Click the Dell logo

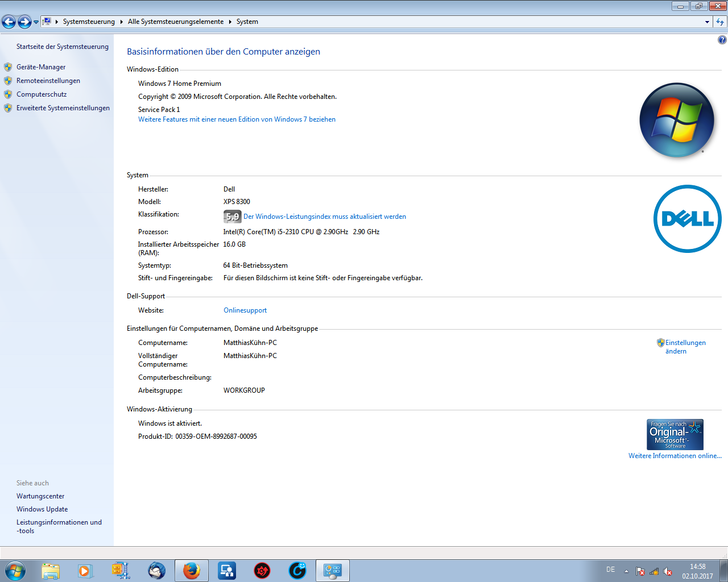[688, 219]
